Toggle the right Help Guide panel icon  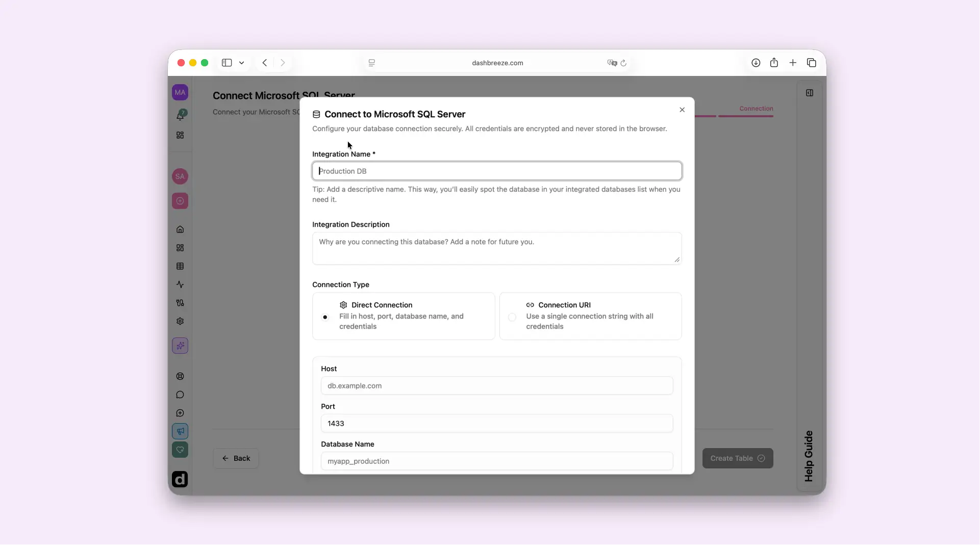810,93
